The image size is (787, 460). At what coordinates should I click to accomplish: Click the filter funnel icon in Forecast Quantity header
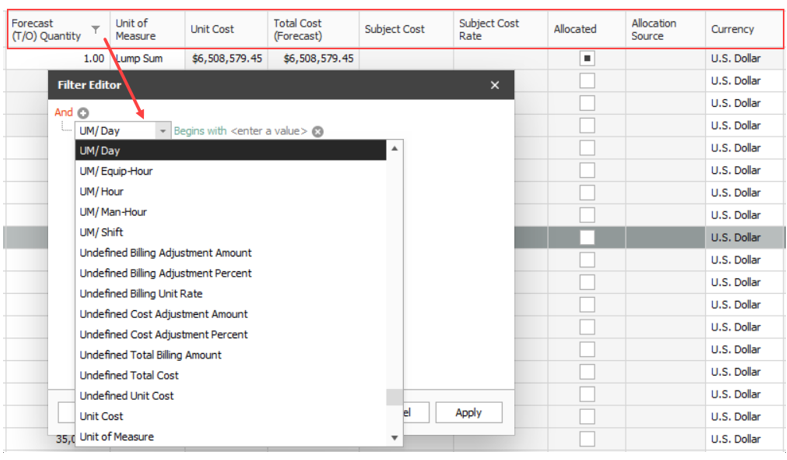(95, 30)
